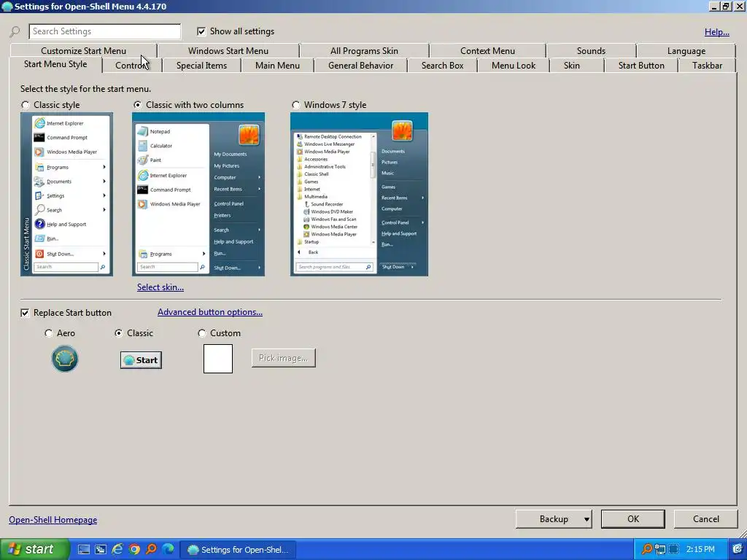Click the Help link
Screen dimensions: 747x560
tap(717, 32)
